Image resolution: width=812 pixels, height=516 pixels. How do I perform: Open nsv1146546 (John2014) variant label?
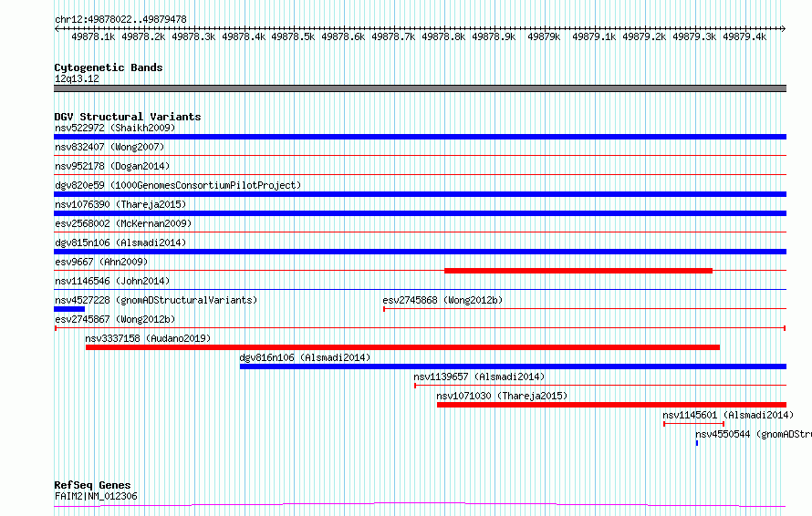(112, 281)
